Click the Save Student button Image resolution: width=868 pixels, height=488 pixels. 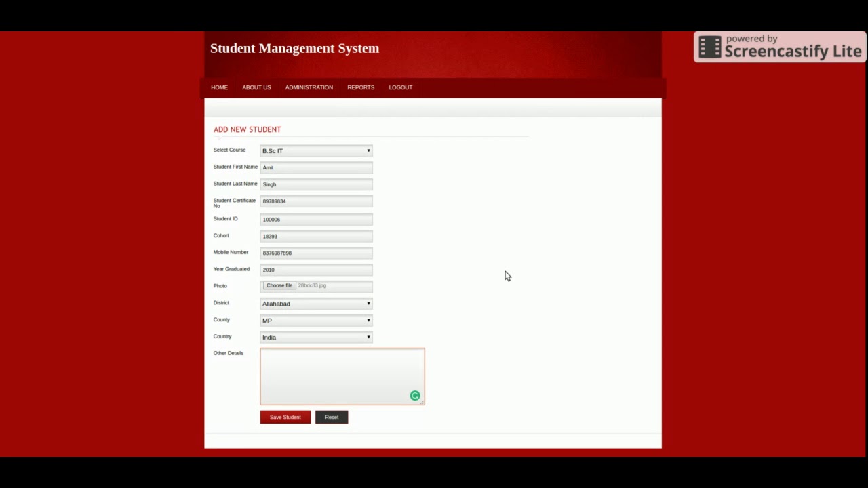coord(285,417)
